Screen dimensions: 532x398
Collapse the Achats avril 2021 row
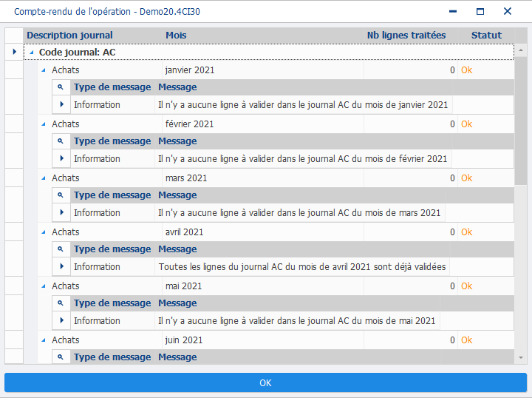point(44,232)
